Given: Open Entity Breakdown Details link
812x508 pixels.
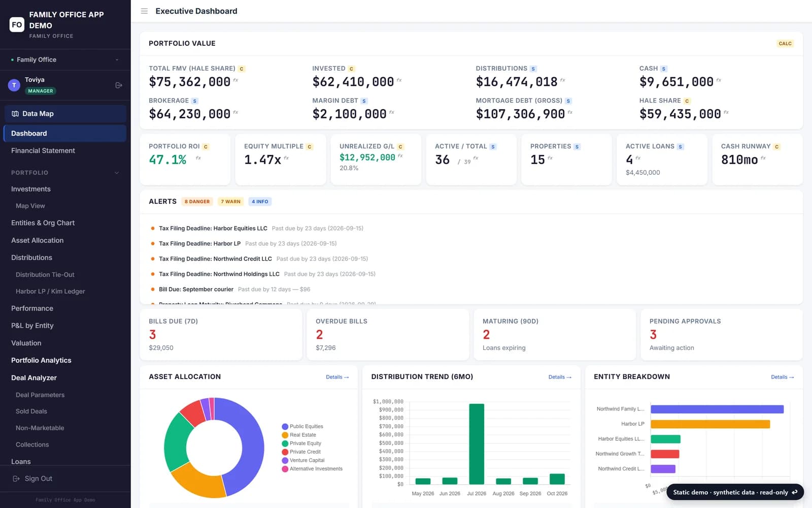Looking at the screenshot, I should 782,377.
